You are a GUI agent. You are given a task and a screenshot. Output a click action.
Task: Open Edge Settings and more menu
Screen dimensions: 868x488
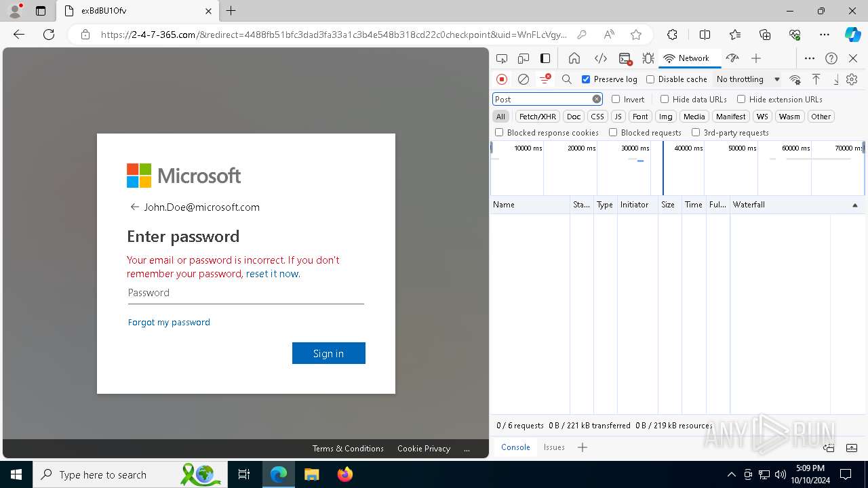[x=825, y=35]
